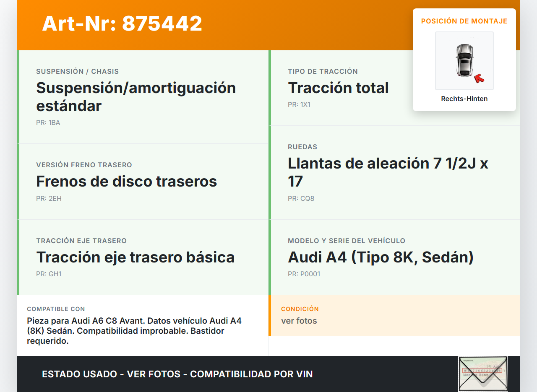537x392 pixels.
Task: Select the Llantas de aleación 7 1/2J x 17 value
Action: [x=388, y=172]
